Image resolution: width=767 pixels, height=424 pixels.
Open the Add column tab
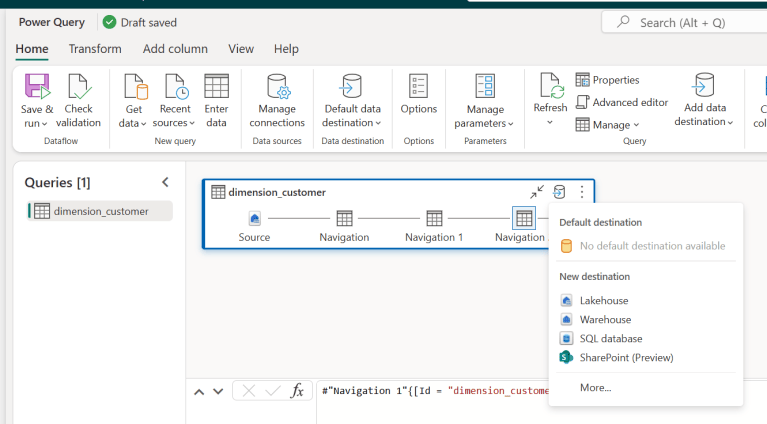pyautogui.click(x=175, y=49)
